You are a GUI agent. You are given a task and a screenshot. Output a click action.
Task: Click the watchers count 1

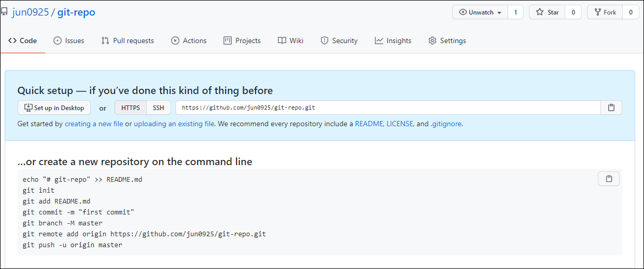pyautogui.click(x=515, y=12)
